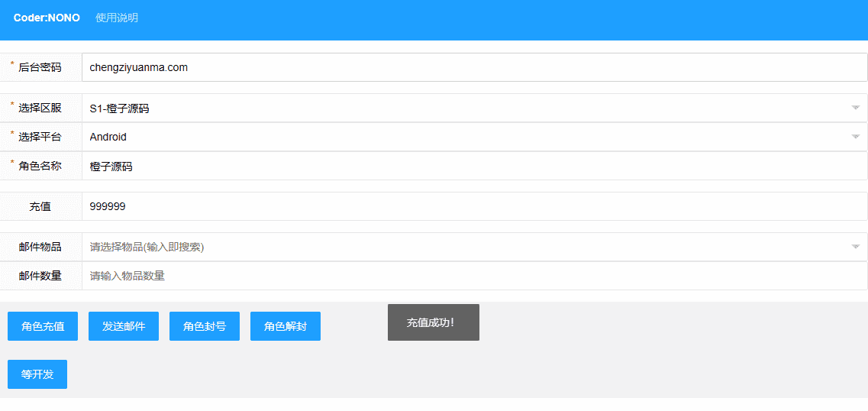
Task: Click the 充值成功! toast notification
Action: [x=433, y=322]
